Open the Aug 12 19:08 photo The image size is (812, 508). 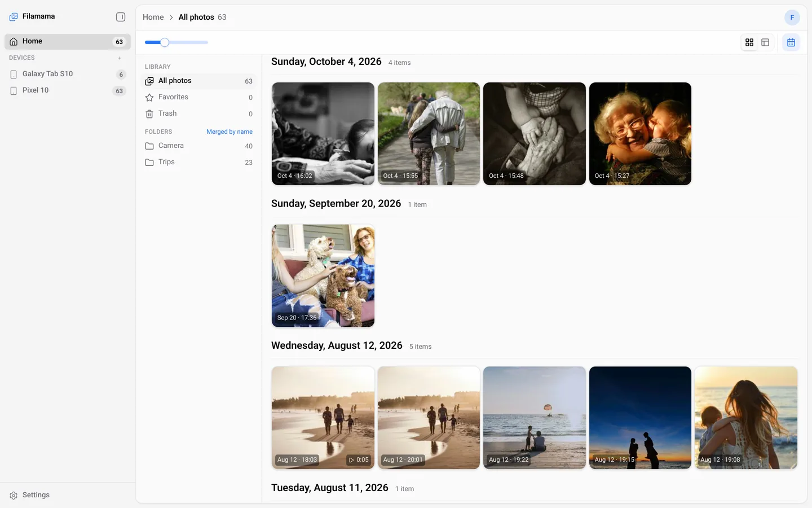coord(746,418)
